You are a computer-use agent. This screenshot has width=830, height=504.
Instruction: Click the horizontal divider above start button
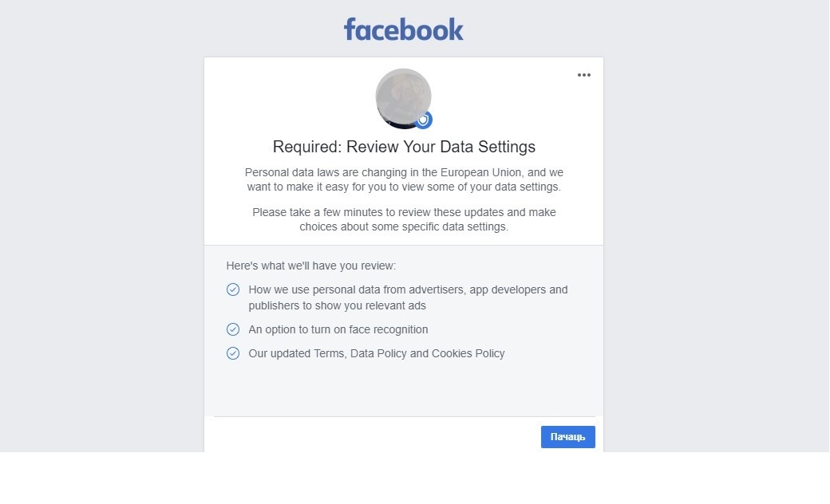(x=404, y=417)
